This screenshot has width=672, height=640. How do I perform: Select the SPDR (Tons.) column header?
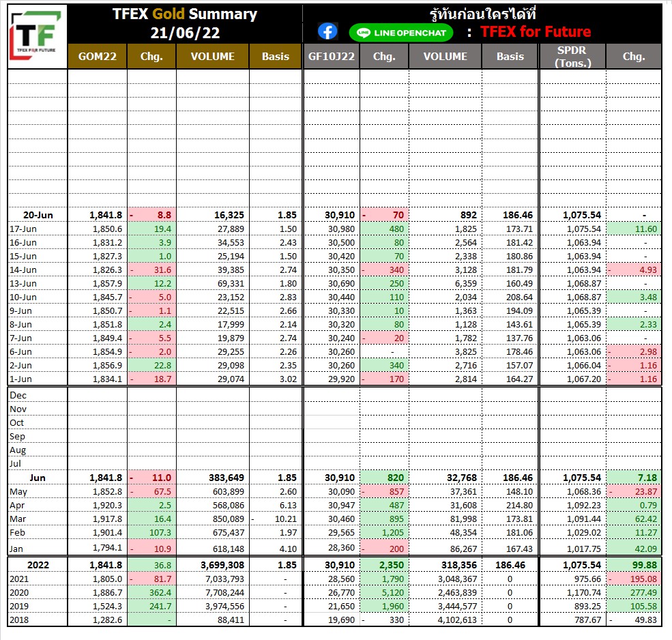(x=572, y=56)
